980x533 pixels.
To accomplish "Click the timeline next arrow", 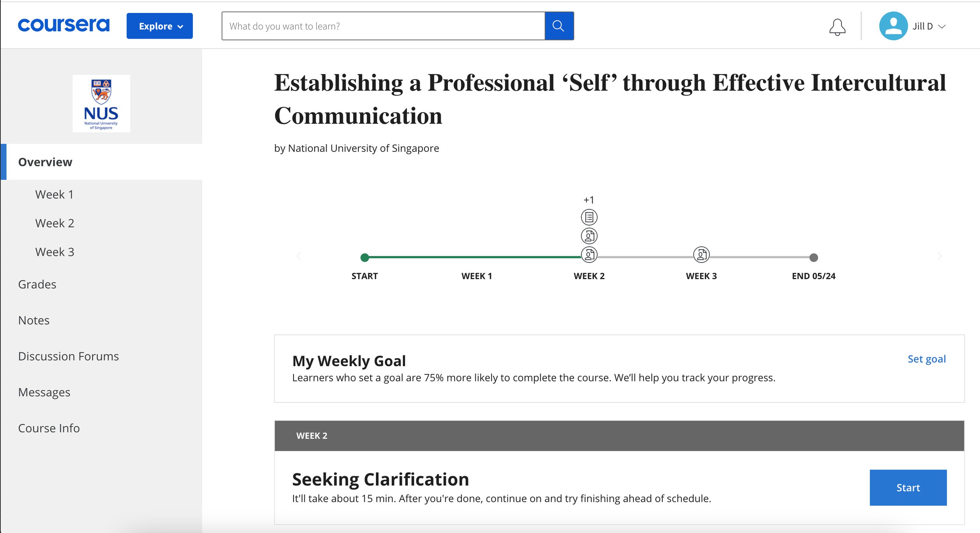I will coord(939,256).
